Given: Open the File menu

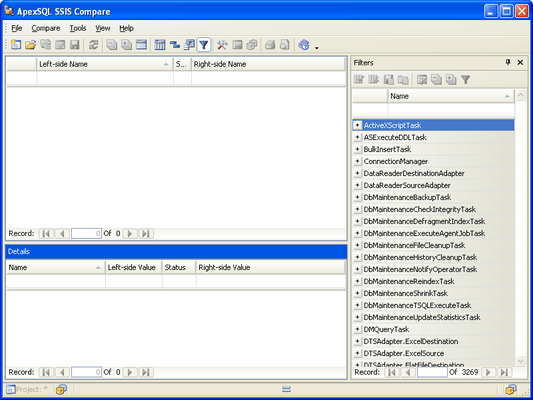Looking at the screenshot, I should pyautogui.click(x=17, y=28).
